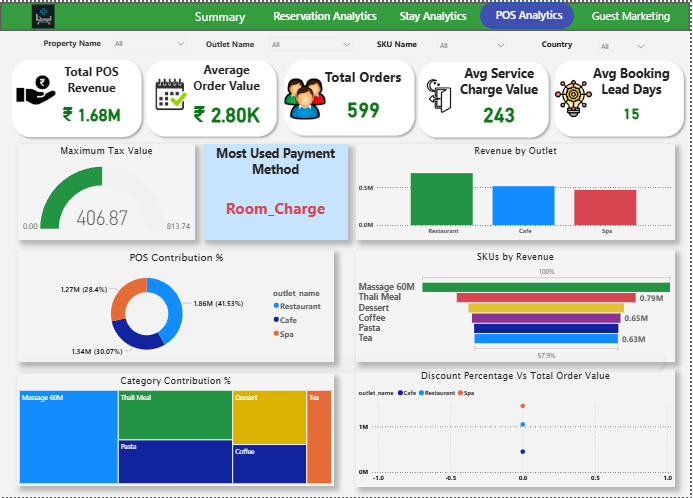Click the service charge door icon
Image resolution: width=693 pixels, height=498 pixels.
(x=437, y=96)
